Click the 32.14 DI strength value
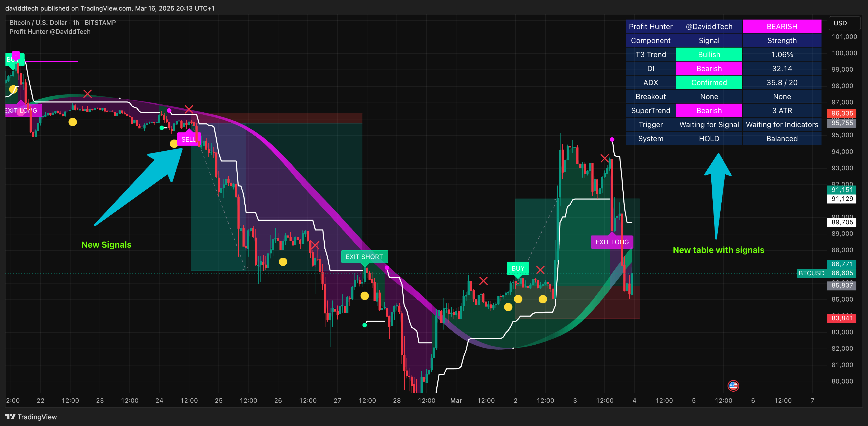Image resolution: width=868 pixels, height=426 pixels. [782, 68]
